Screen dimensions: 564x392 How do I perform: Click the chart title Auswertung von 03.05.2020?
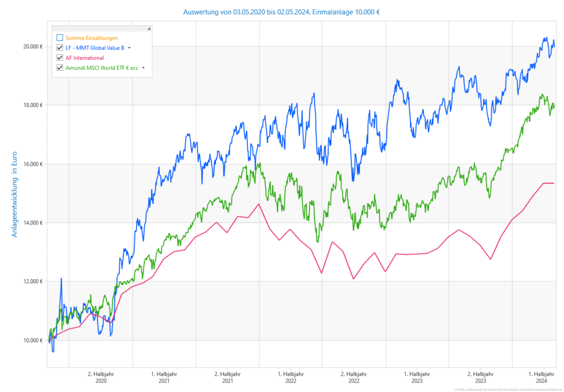tap(281, 12)
